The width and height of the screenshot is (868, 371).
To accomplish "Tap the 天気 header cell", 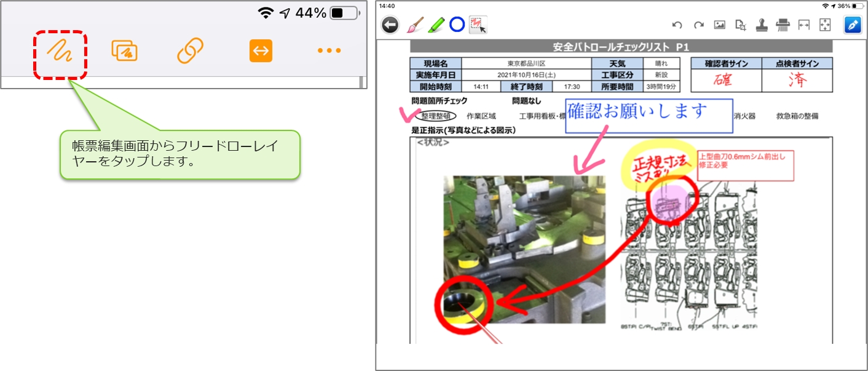I will click(x=617, y=63).
